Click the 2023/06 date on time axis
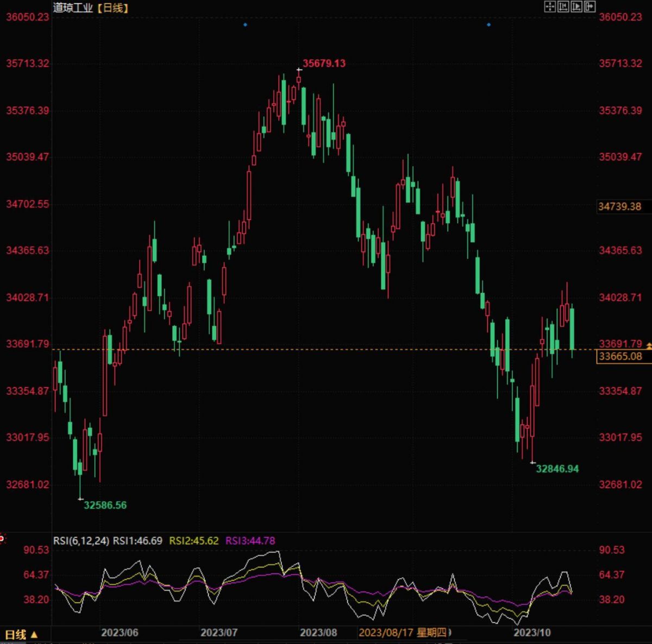The width and height of the screenshot is (652, 644). click(120, 633)
